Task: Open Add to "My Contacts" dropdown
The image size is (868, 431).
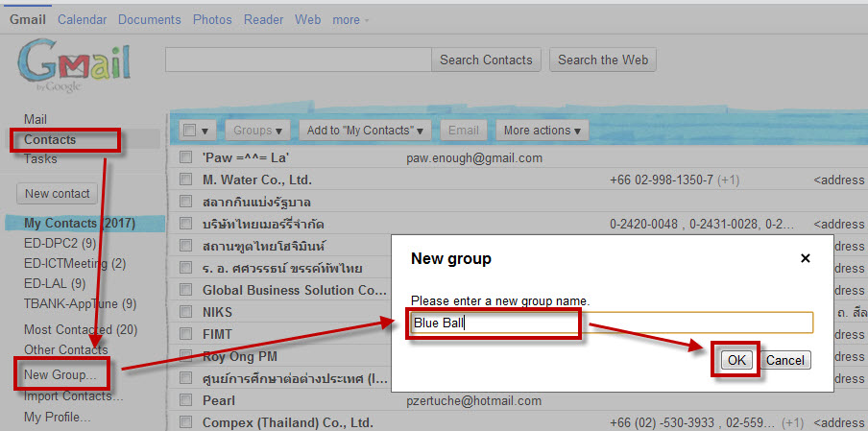Action: [x=366, y=131]
